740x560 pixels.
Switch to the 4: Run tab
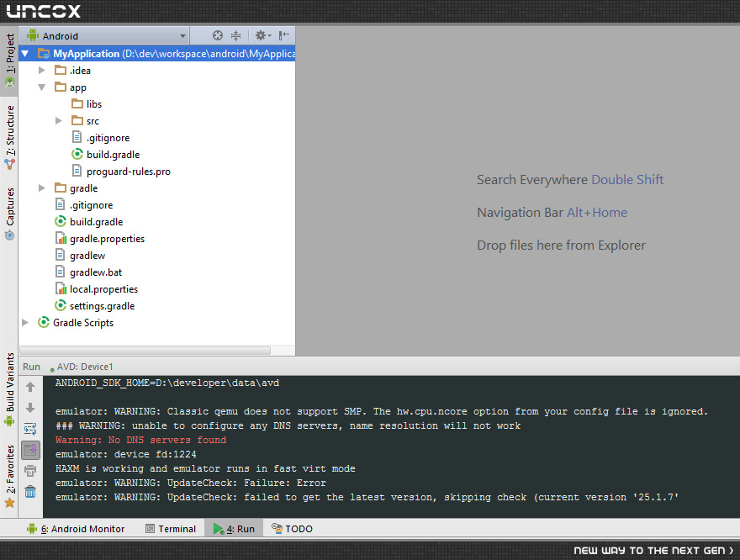(x=234, y=529)
